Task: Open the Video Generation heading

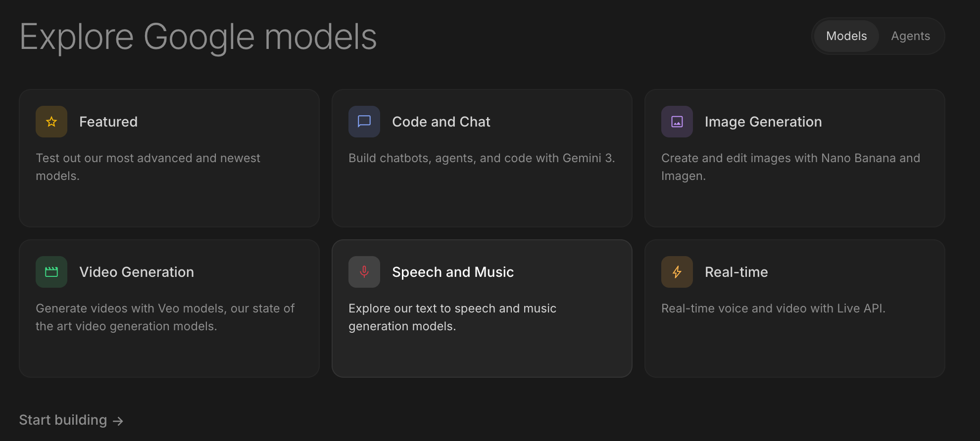Action: (137, 272)
